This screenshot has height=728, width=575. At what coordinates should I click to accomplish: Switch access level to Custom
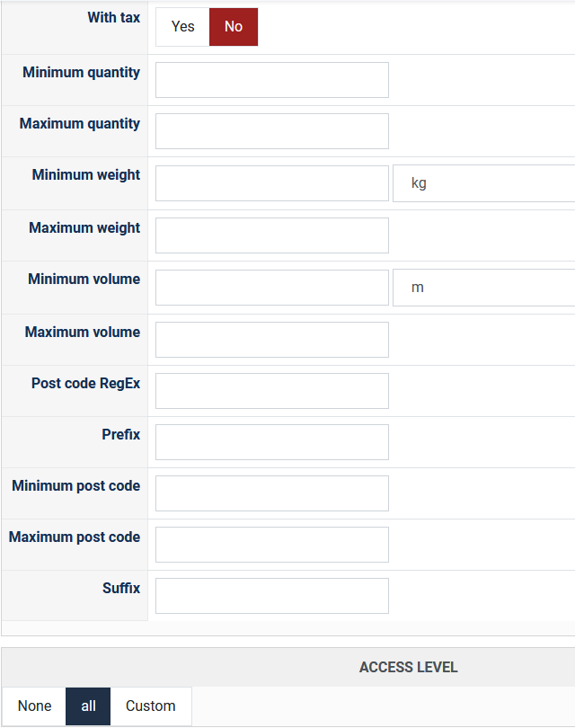pyautogui.click(x=151, y=706)
